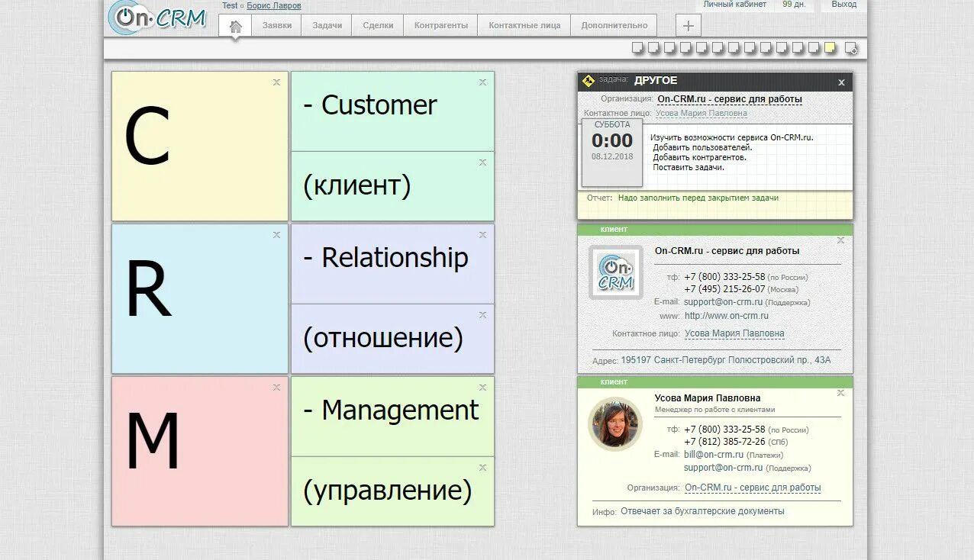Click the third sheet icon in the strip
The image size is (974, 560).
pos(669,47)
